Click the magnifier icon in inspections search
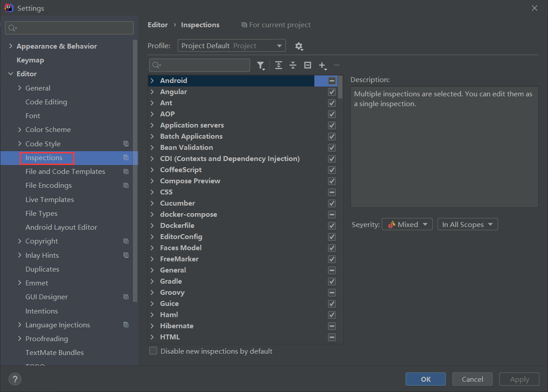The width and height of the screenshot is (548, 392). pyautogui.click(x=157, y=65)
